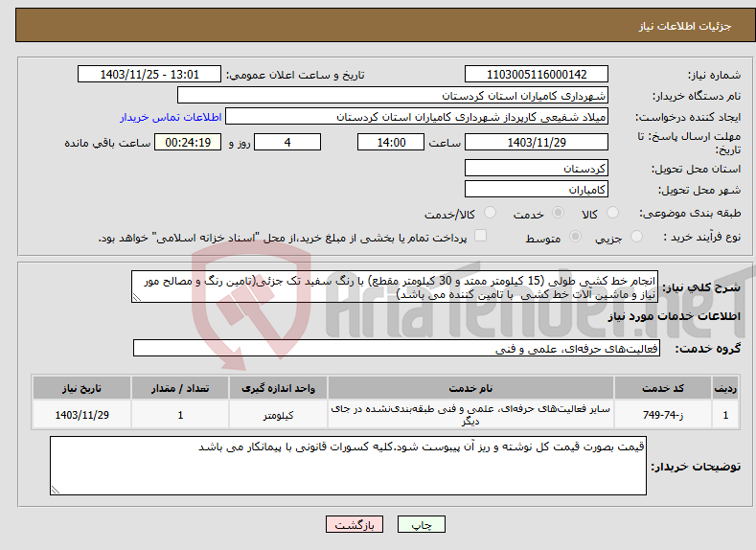Click the resize handle of شرح کلی نیاز box
Image resolution: width=756 pixels, height=550 pixels.
point(137,298)
